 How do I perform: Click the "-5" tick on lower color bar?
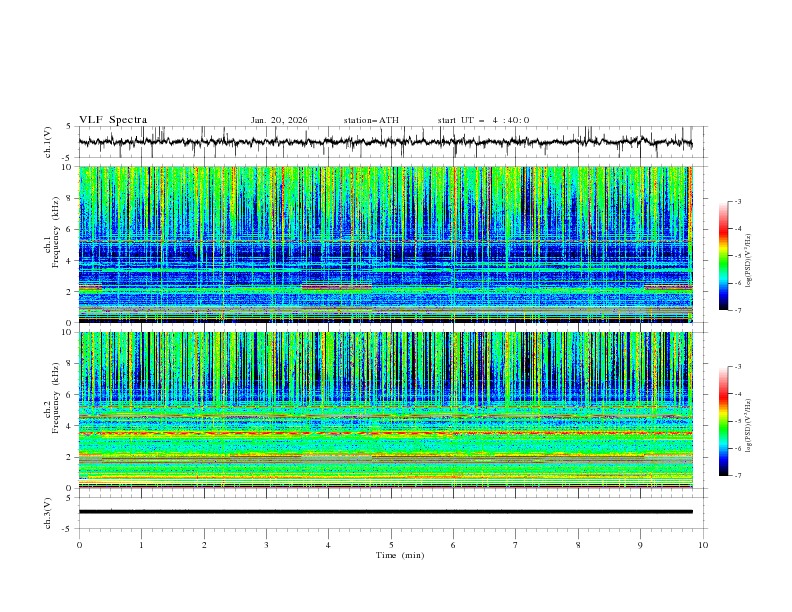(x=738, y=421)
